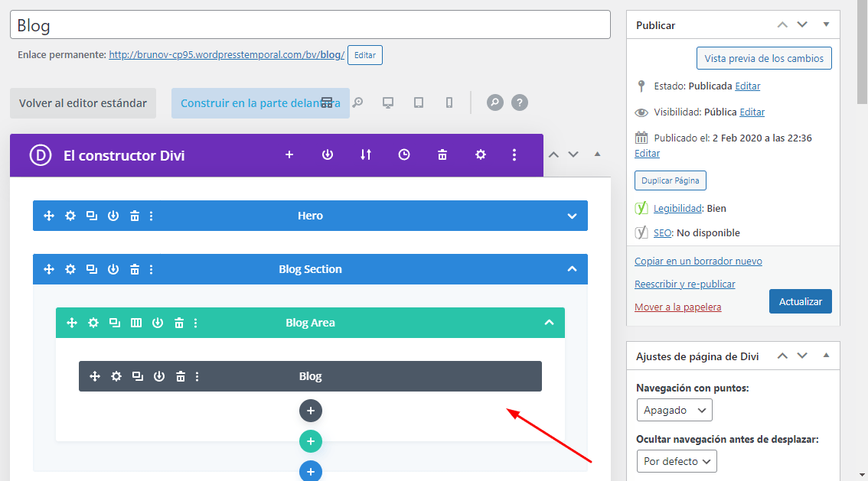This screenshot has width=868, height=481.
Task: Edit the permalink with Editar button
Action: 365,55
